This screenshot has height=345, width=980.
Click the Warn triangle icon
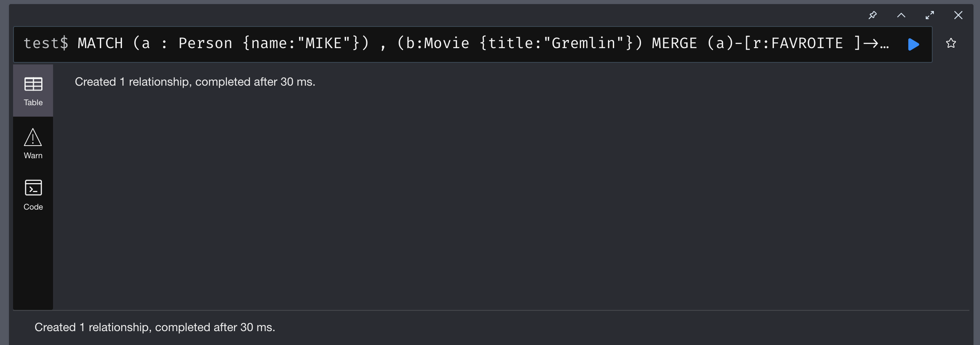pyautogui.click(x=33, y=137)
